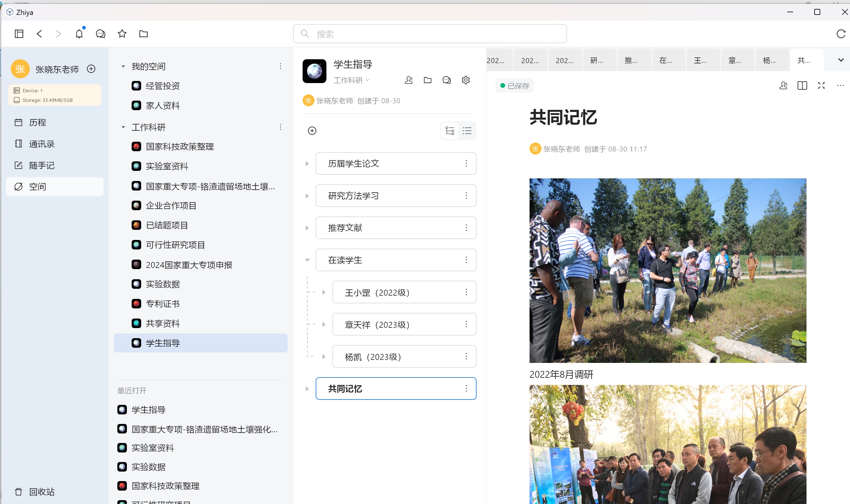Expand the 历届学生论文 node
Image resolution: width=850 pixels, height=504 pixels.
click(307, 164)
